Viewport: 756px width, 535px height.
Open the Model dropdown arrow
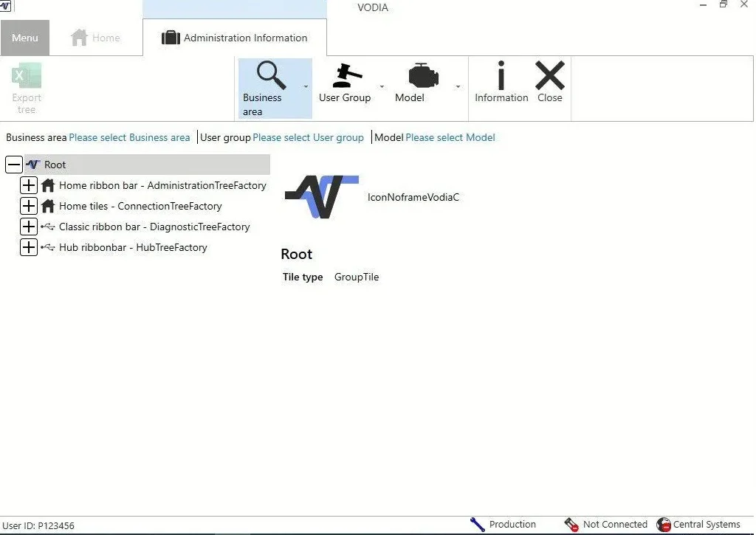click(458, 87)
